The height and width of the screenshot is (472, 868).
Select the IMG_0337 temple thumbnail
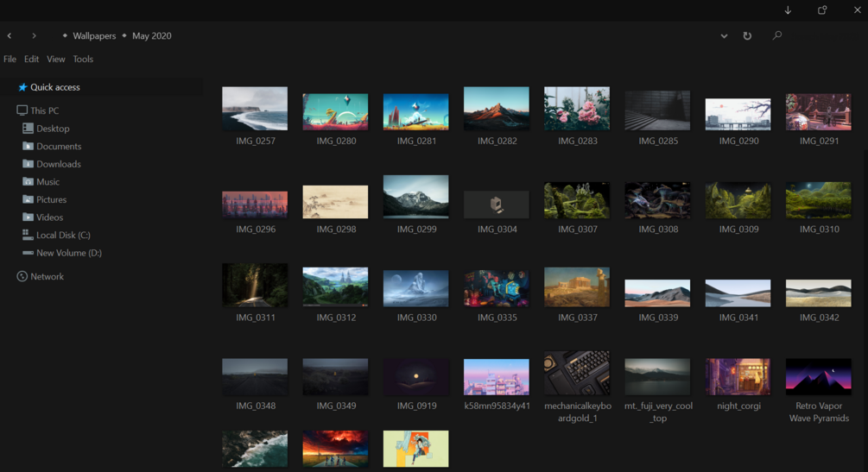click(x=577, y=287)
